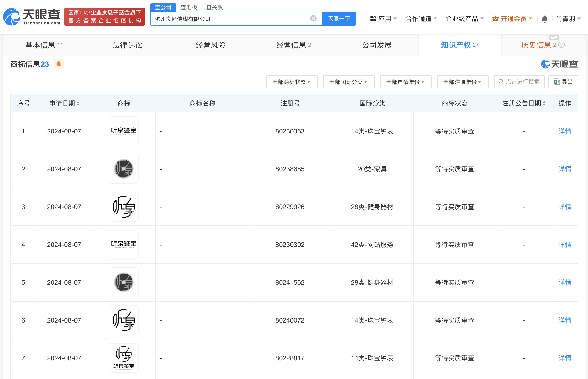Click the red 官方备案企业征信机构 banner

tap(105, 17)
